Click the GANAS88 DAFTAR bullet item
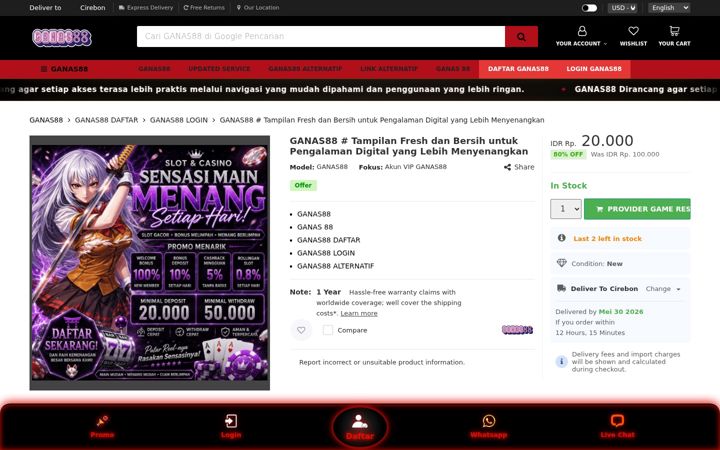Image resolution: width=720 pixels, height=450 pixels. [x=328, y=240]
